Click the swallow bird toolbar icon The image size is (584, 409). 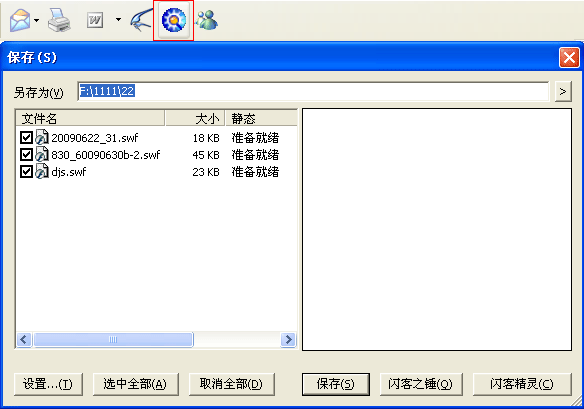point(142,20)
